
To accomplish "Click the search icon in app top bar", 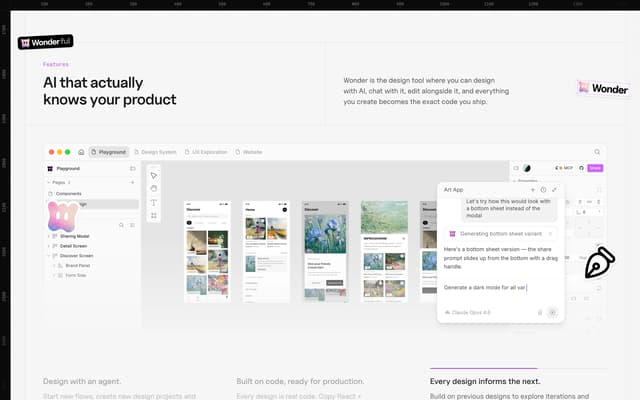I will (597, 152).
